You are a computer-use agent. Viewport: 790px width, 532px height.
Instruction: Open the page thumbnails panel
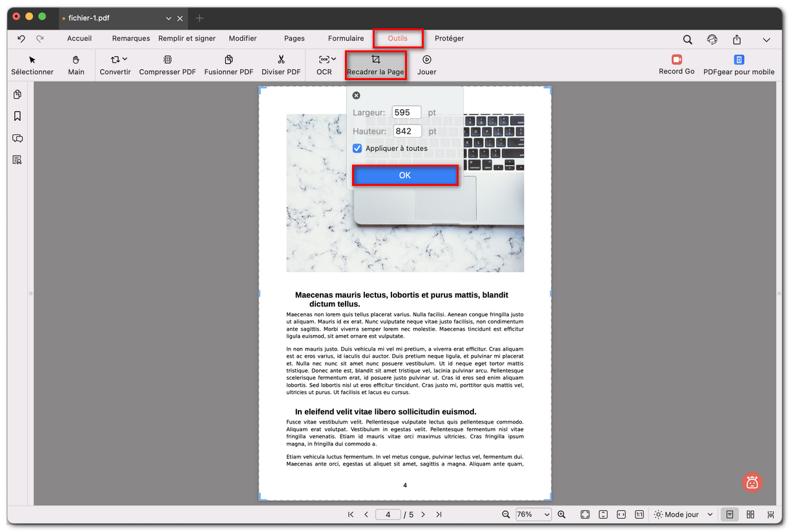pos(17,94)
